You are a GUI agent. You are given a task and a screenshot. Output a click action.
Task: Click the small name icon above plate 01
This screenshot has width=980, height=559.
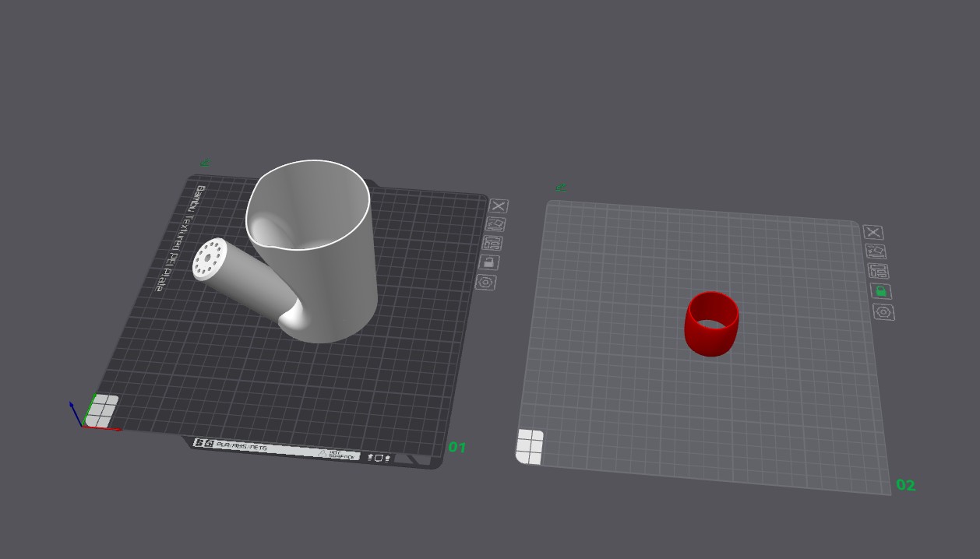click(205, 163)
